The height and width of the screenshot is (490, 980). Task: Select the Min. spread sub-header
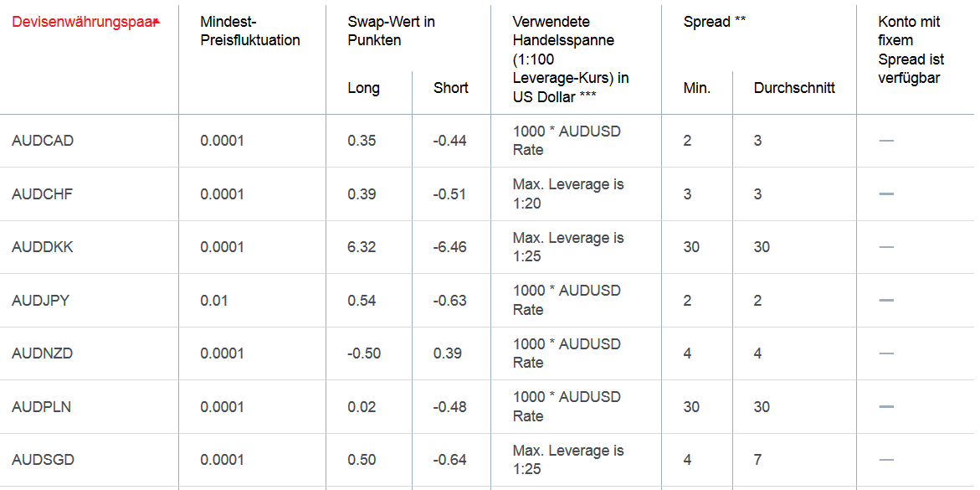point(697,88)
